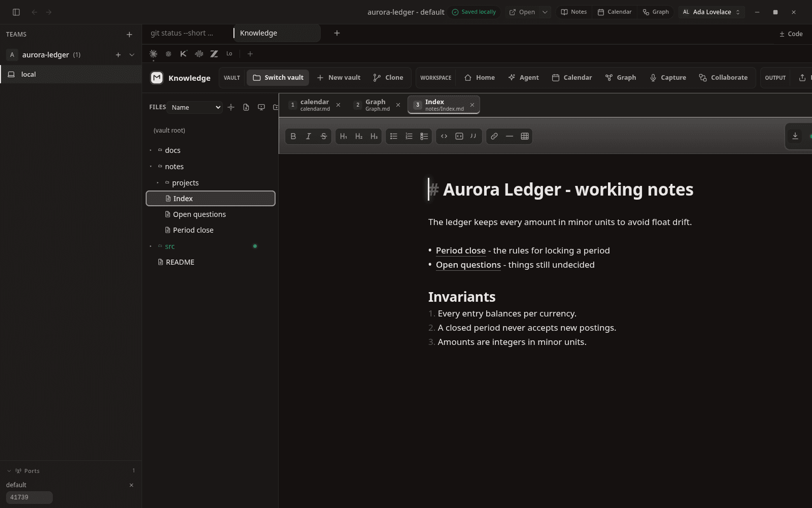Open the Code diff button
812x508 pixels.
[791, 34]
